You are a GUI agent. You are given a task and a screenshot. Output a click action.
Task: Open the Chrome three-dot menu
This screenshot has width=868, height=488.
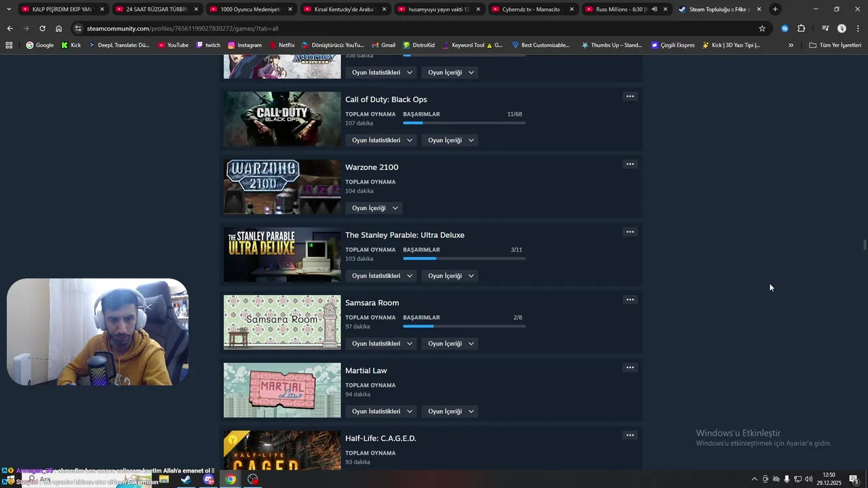point(858,28)
